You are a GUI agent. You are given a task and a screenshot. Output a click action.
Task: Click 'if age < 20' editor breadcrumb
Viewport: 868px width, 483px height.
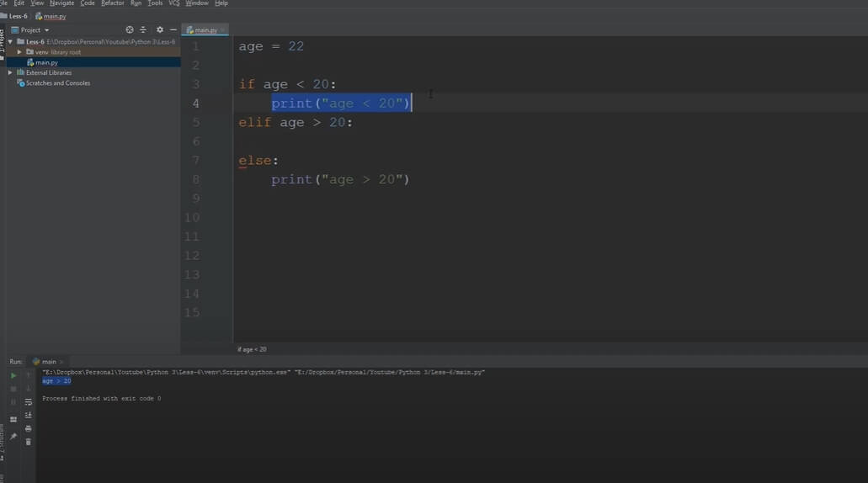[x=252, y=349]
